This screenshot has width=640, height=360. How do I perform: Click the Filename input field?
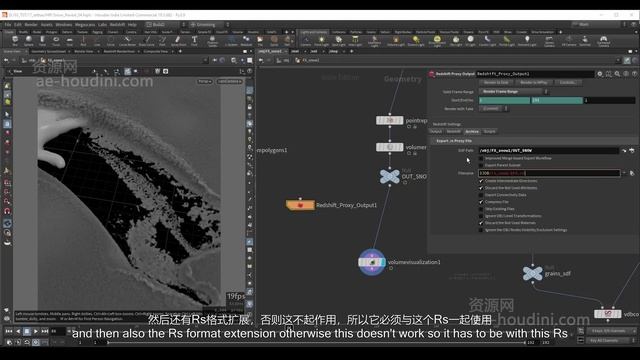pos(549,173)
